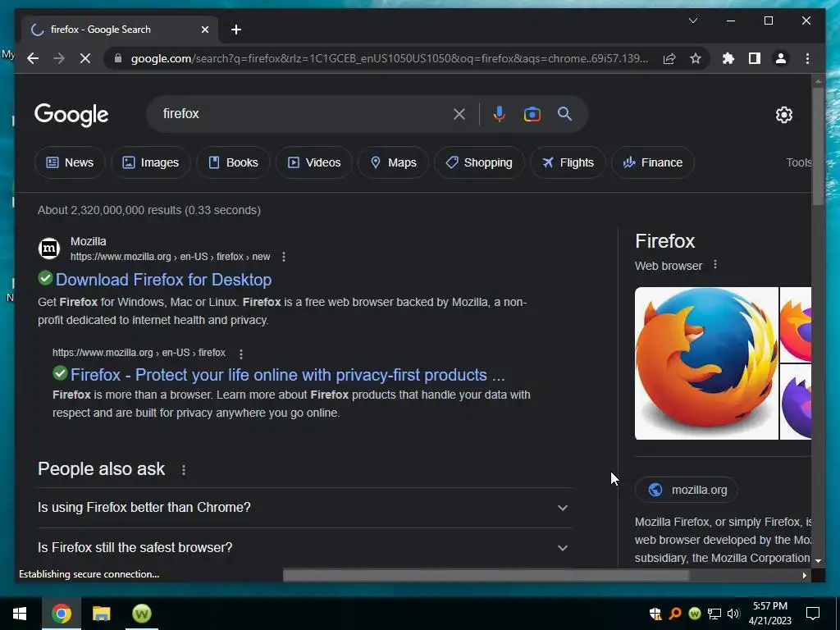The width and height of the screenshot is (840, 630).
Task: Switch to Finance results
Action: point(652,162)
